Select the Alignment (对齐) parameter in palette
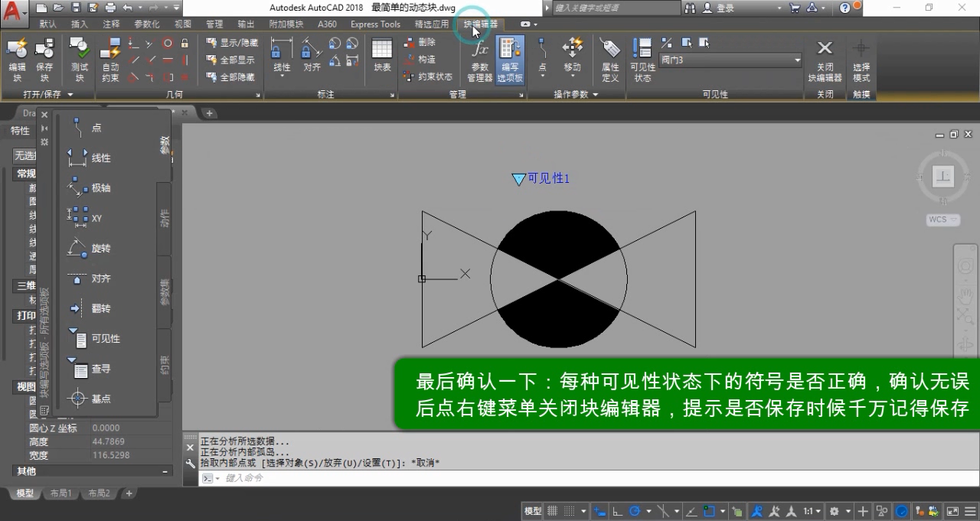 tap(90, 278)
